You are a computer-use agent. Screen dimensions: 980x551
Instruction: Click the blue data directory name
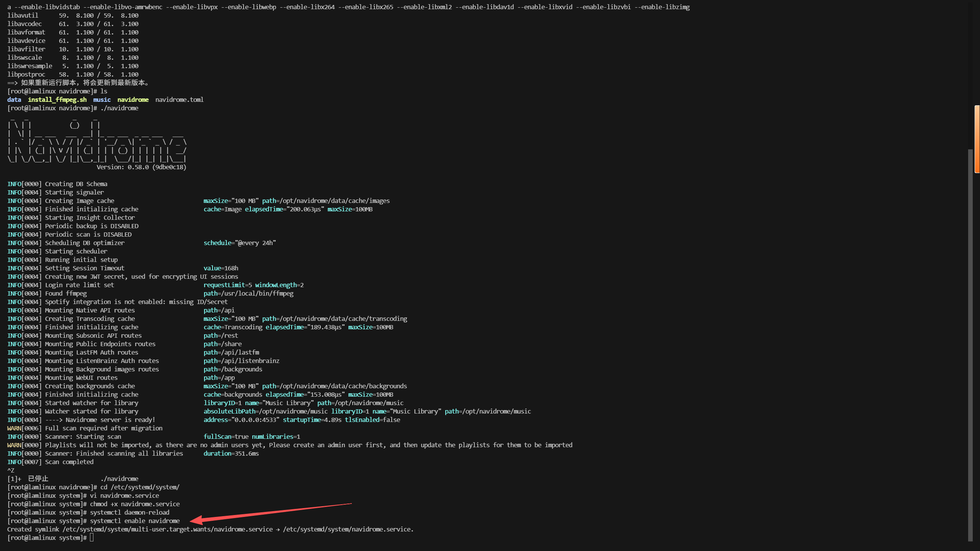[14, 100]
